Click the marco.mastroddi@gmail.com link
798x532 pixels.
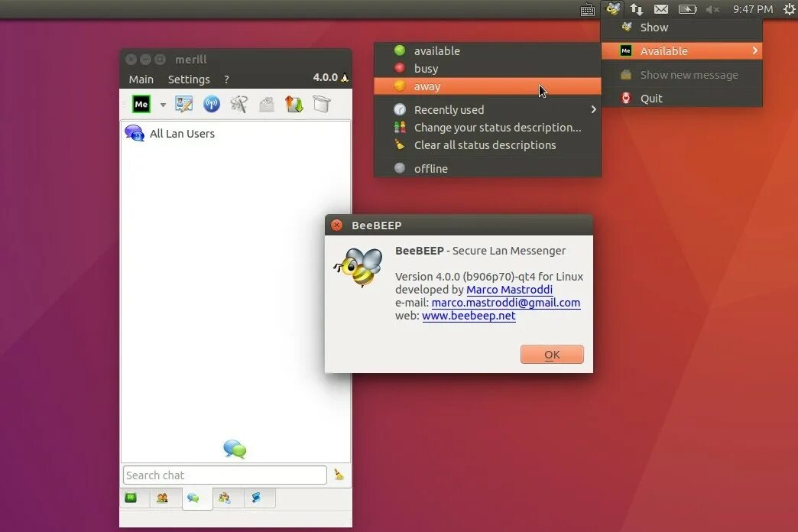[506, 303]
